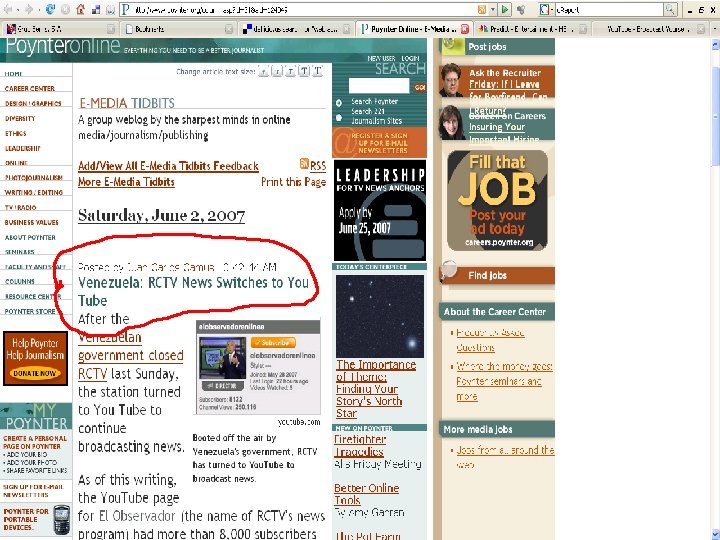Image resolution: width=720 pixels, height=540 pixels.
Task: Open the Better Online Tools link
Action: [366, 494]
